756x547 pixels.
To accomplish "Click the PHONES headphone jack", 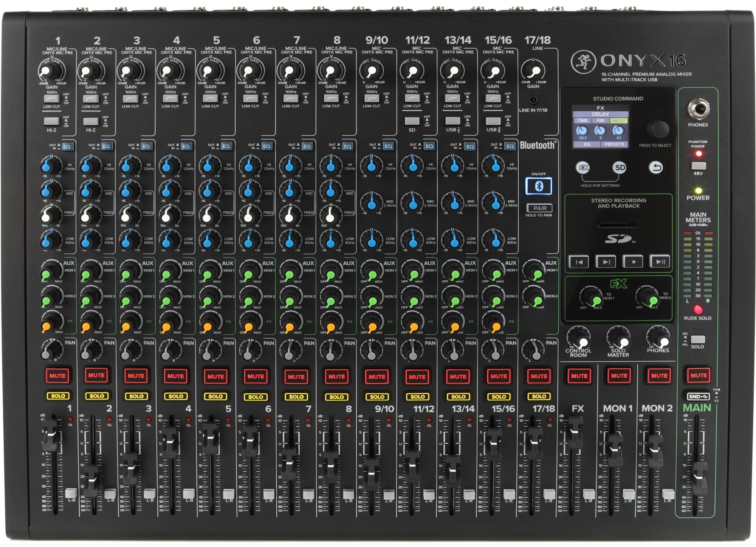I will click(x=698, y=109).
